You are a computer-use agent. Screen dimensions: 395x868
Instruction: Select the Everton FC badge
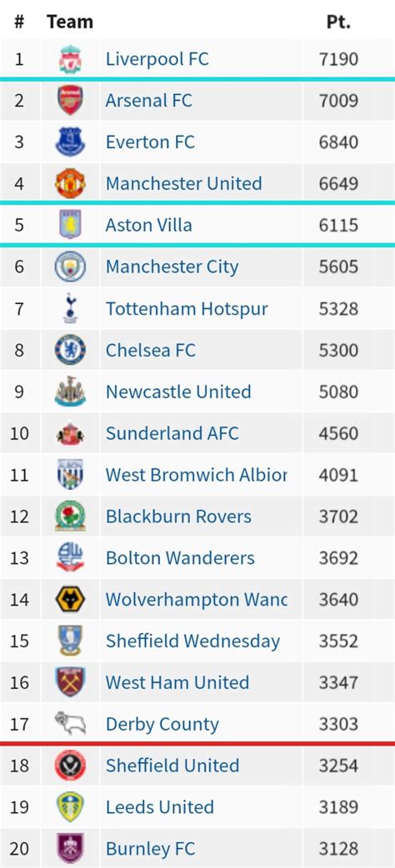70,142
